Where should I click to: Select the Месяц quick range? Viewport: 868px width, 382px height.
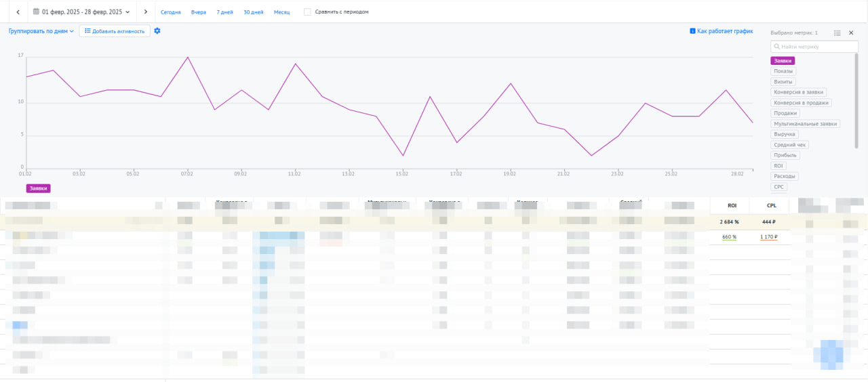pos(281,12)
